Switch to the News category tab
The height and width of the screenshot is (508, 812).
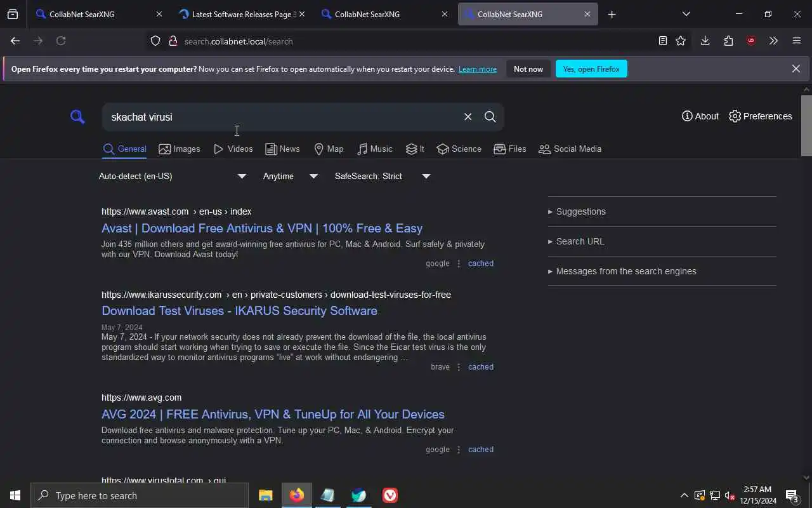tap(282, 149)
